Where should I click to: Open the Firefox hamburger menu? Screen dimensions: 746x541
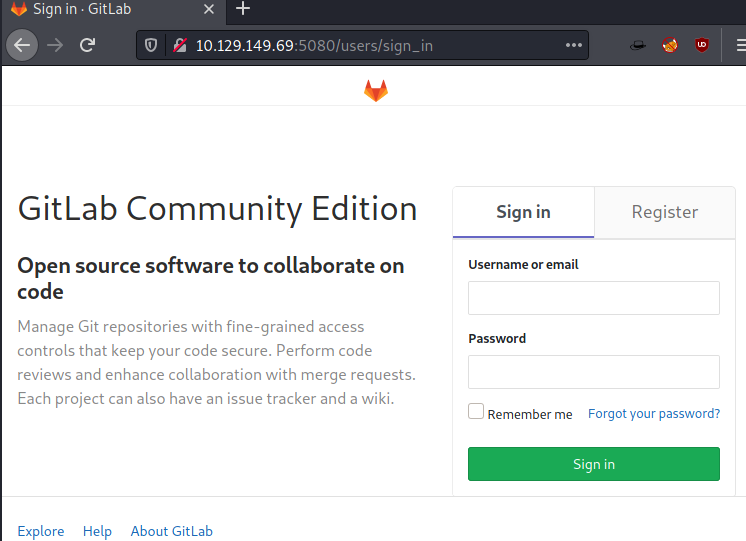pos(740,45)
